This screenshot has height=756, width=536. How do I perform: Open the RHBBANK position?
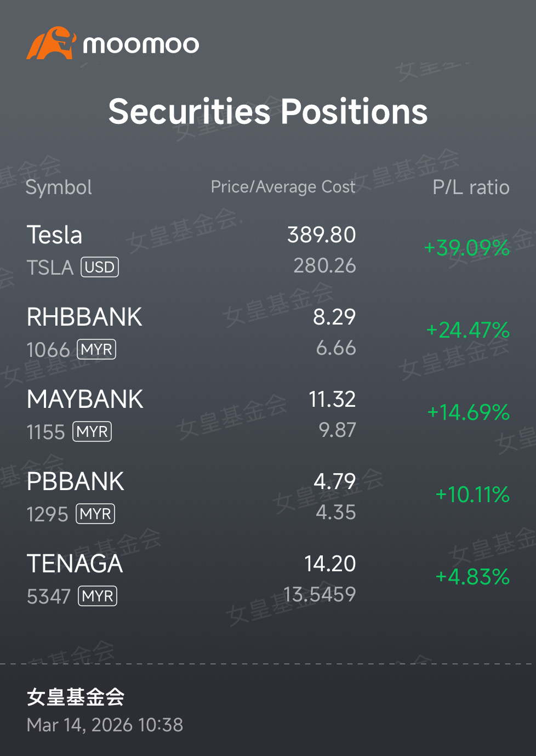pyautogui.click(x=268, y=333)
